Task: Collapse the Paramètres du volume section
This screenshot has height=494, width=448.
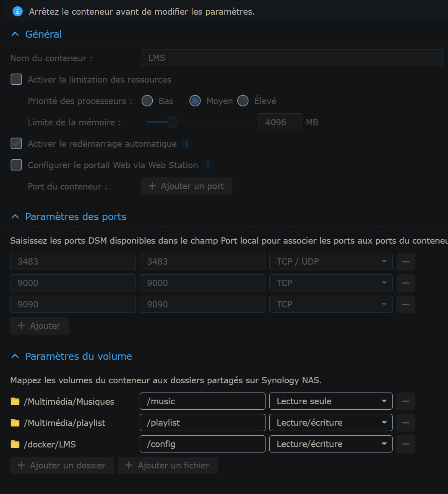Action: coord(16,356)
